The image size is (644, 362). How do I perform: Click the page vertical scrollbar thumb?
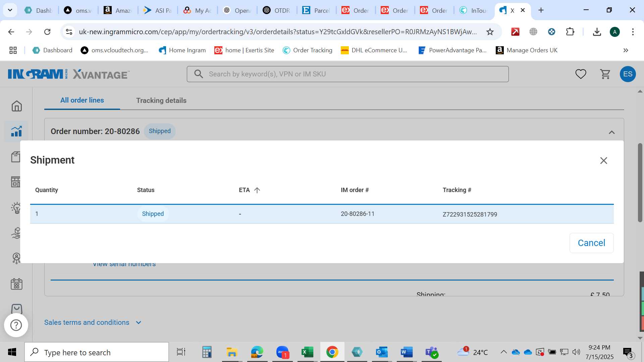(640, 183)
